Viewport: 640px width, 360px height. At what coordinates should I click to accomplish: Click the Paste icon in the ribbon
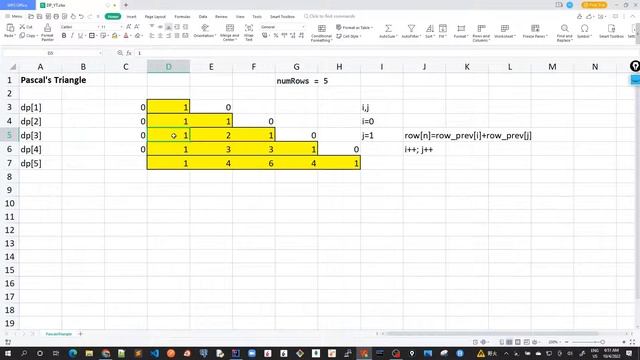click(x=10, y=28)
